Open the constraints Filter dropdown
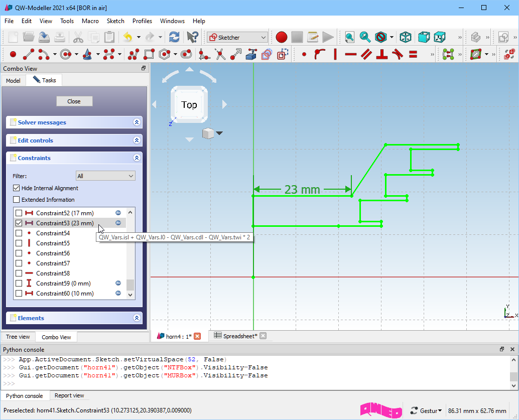The image size is (519, 420). click(x=105, y=176)
